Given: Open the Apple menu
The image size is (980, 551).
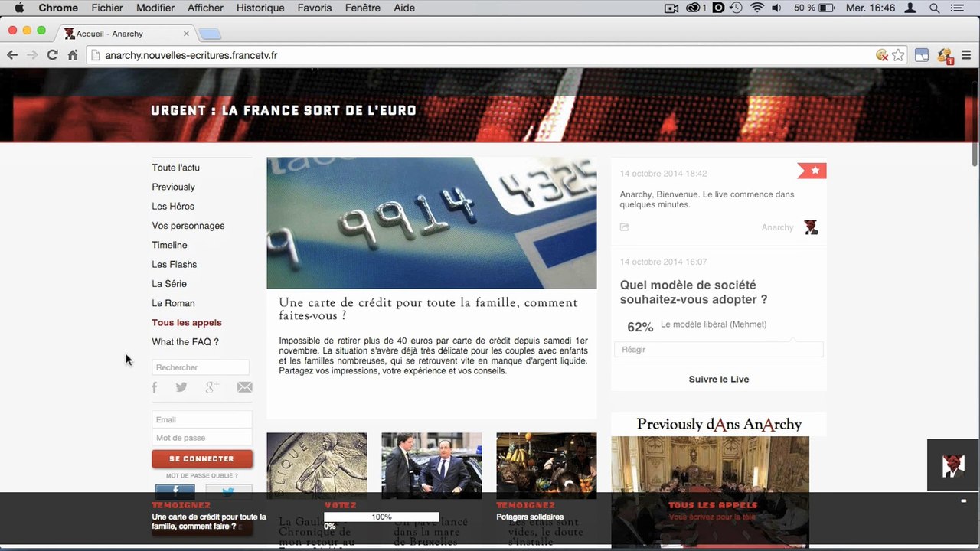Looking at the screenshot, I should click(x=19, y=8).
